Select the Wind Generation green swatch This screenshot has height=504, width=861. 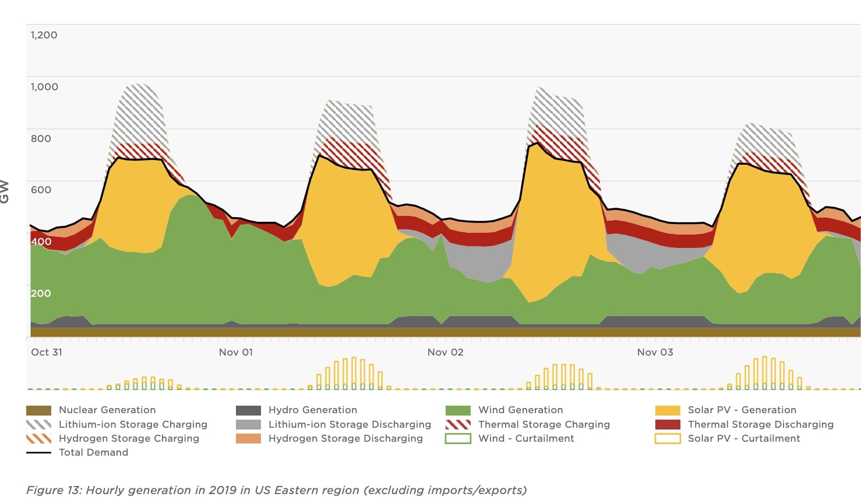(458, 410)
